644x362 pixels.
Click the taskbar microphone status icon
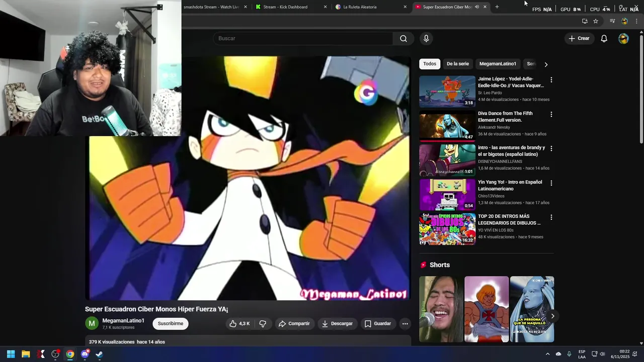(569, 354)
